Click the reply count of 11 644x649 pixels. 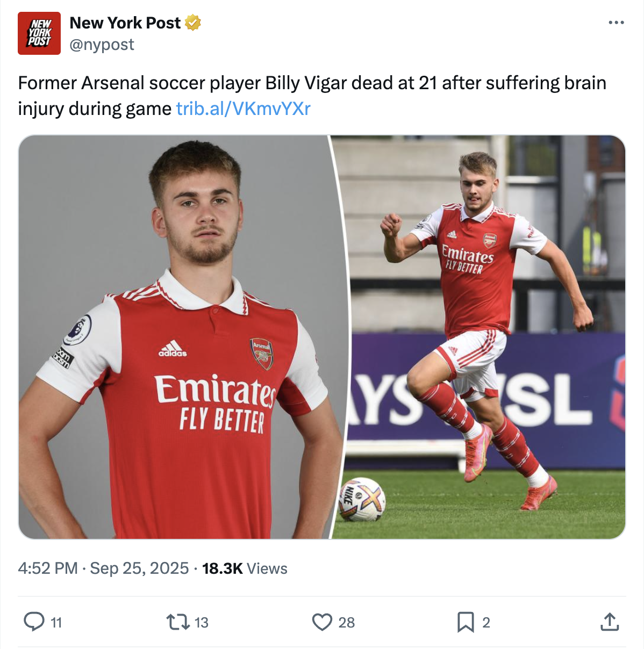pyautogui.click(x=56, y=623)
